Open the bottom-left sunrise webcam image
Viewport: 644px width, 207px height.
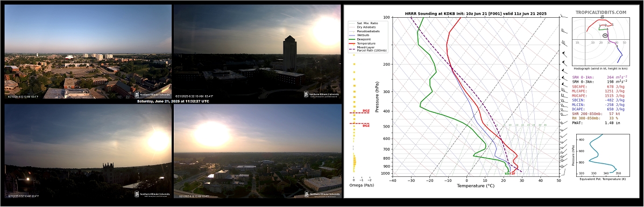(x=88, y=152)
